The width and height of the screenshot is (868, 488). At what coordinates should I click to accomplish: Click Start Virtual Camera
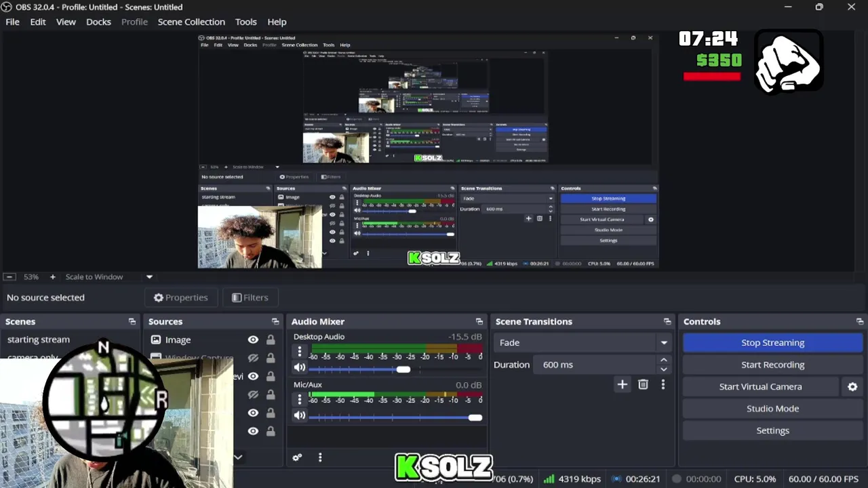point(760,386)
